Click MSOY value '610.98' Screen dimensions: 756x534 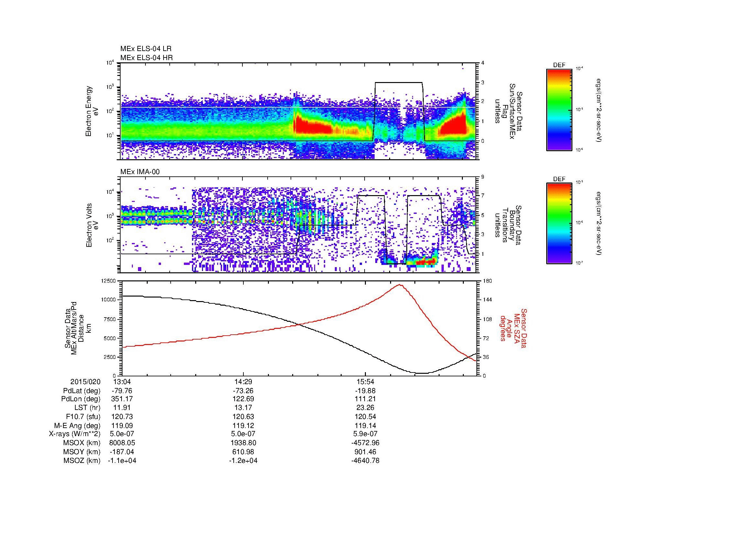[x=243, y=452]
